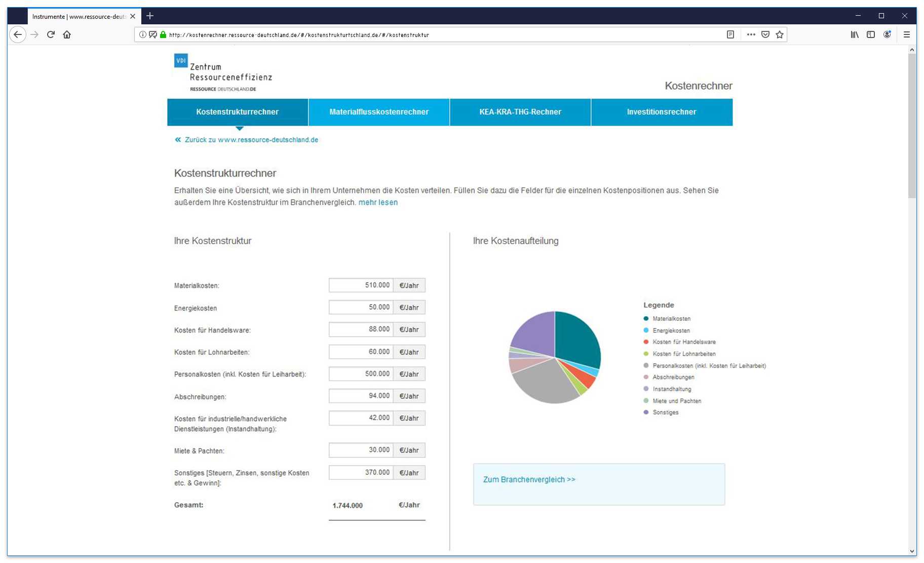The height and width of the screenshot is (563, 924).
Task: Toggle the sidebar view icon
Action: (x=871, y=34)
